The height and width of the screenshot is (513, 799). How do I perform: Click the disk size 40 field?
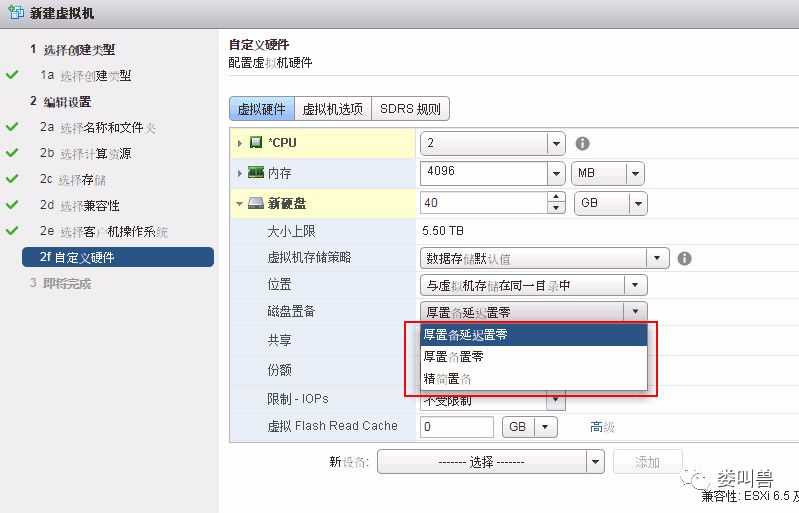pos(484,204)
